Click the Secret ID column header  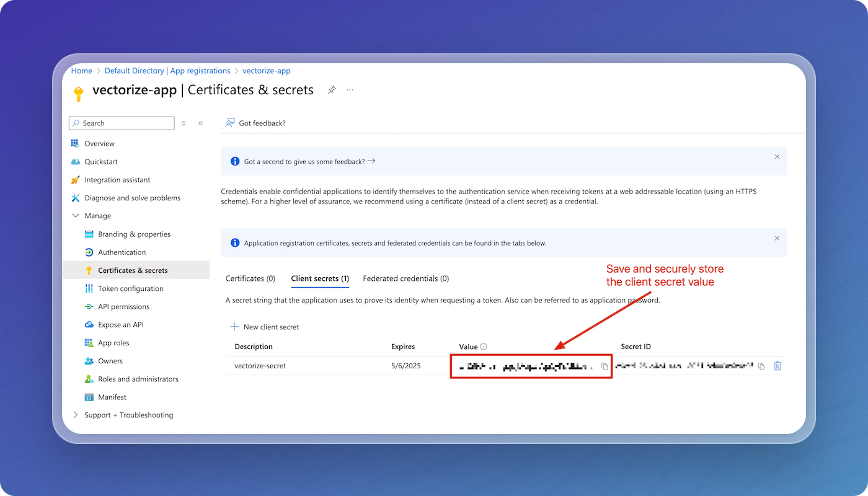point(636,347)
